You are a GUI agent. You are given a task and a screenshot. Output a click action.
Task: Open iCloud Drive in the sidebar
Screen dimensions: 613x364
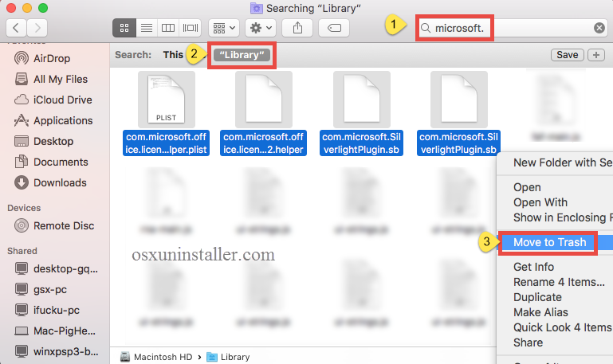click(55, 100)
